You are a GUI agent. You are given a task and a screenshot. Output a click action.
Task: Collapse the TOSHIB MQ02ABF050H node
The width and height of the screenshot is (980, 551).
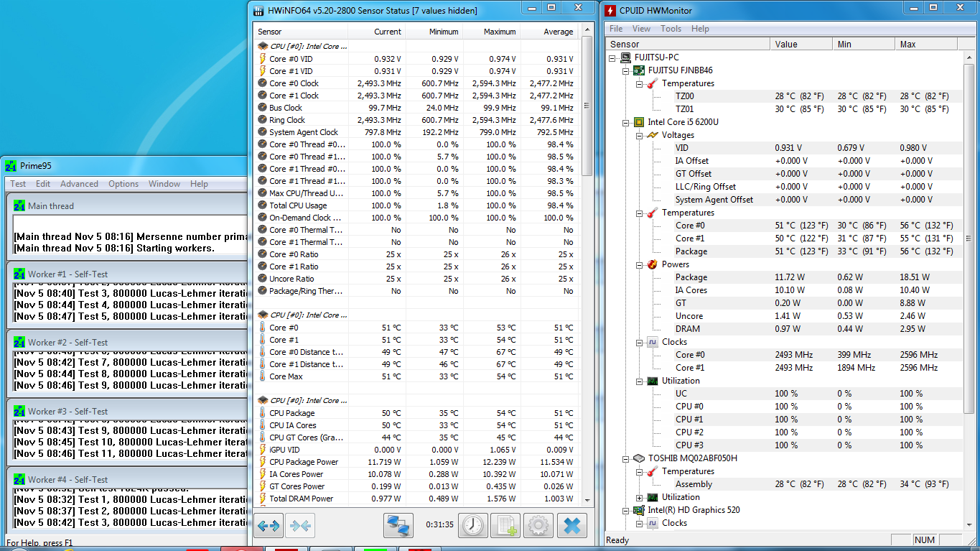[x=625, y=458]
